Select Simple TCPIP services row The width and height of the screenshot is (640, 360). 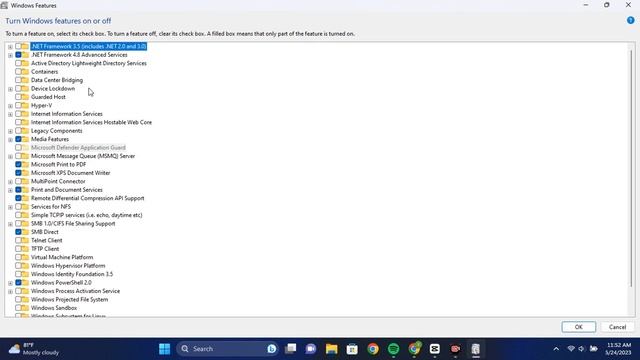pos(87,215)
